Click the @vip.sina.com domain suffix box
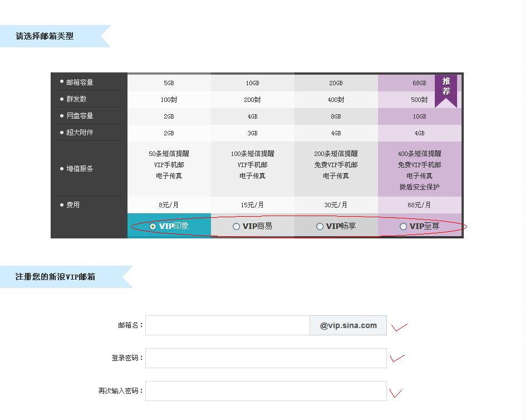The height and width of the screenshot is (420, 525). click(348, 325)
